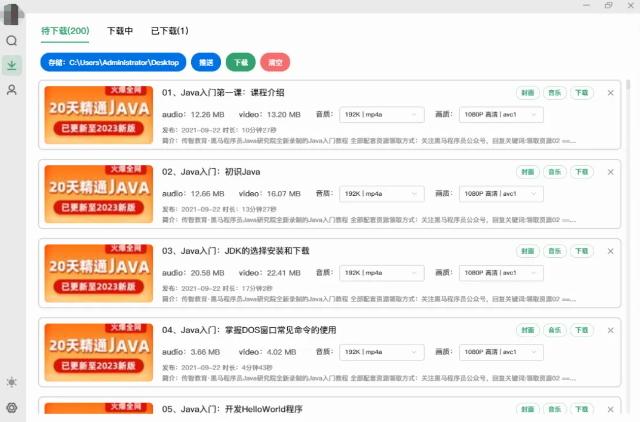Open the search page from sidebar
The height and width of the screenshot is (422, 640).
(12, 41)
